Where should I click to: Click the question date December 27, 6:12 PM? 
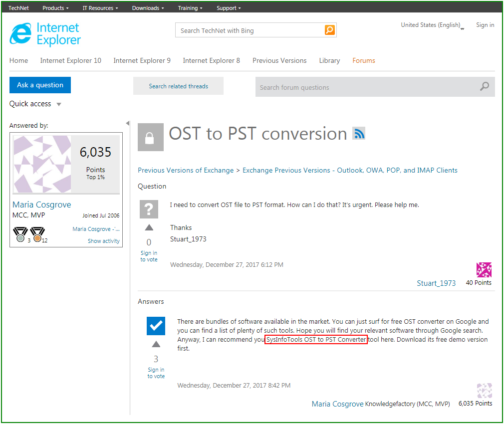[227, 265]
